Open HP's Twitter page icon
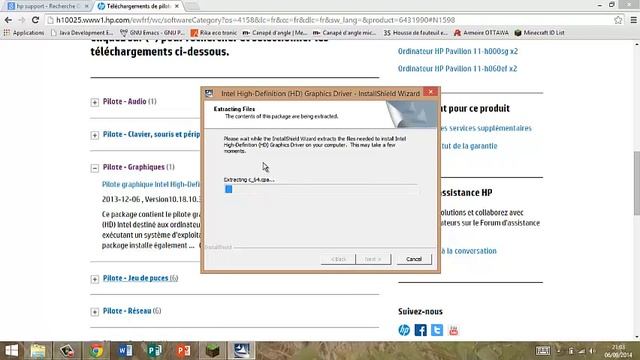640x360 pixels. pyautogui.click(x=437, y=330)
